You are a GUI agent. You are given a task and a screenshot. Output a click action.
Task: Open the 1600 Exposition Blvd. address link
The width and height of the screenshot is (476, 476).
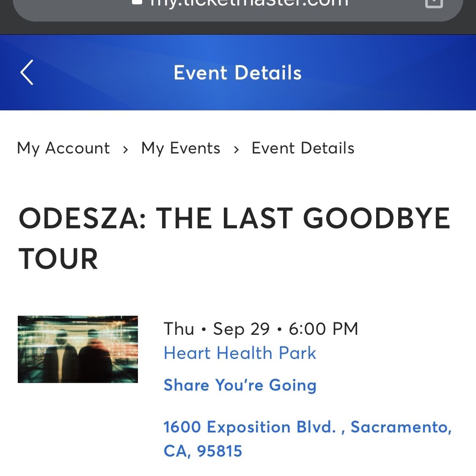[308, 439]
